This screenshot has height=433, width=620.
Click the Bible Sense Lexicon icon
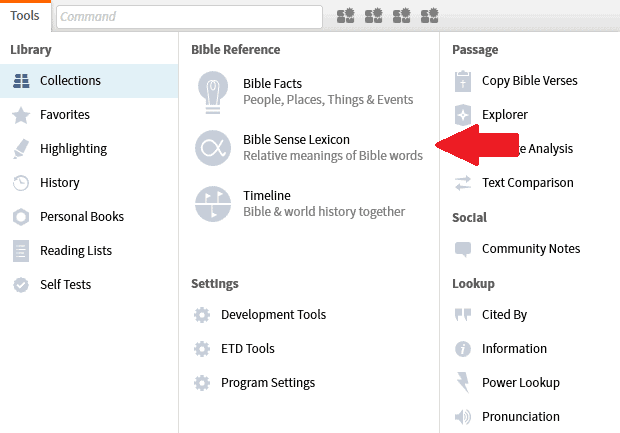pos(212,148)
